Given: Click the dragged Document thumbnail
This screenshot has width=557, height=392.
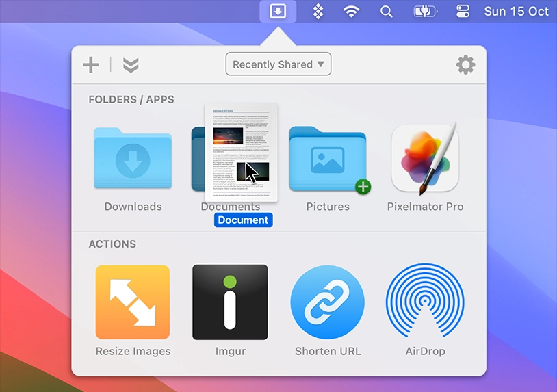Looking at the screenshot, I should click(x=242, y=153).
